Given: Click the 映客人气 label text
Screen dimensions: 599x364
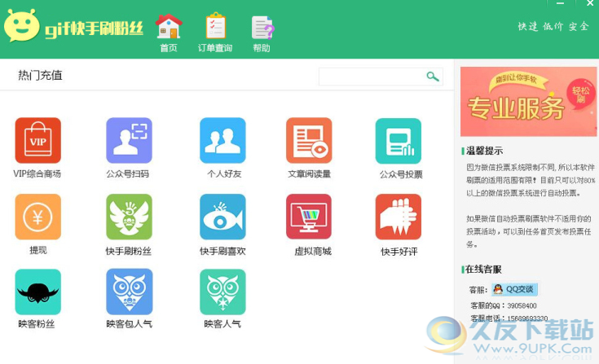Looking at the screenshot, I should 222,324.
